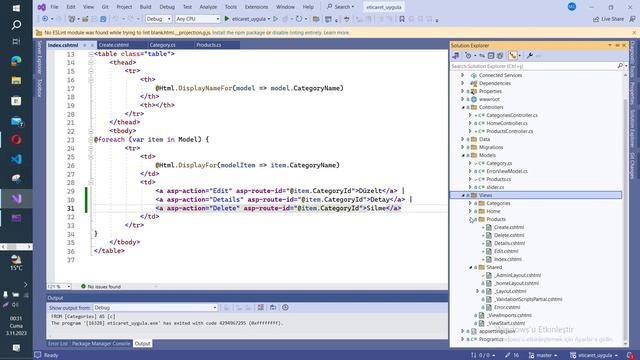Screen dimensions: 640x360
Task: Click the Navigate Backward toolbar icon
Action: (x=45, y=19)
